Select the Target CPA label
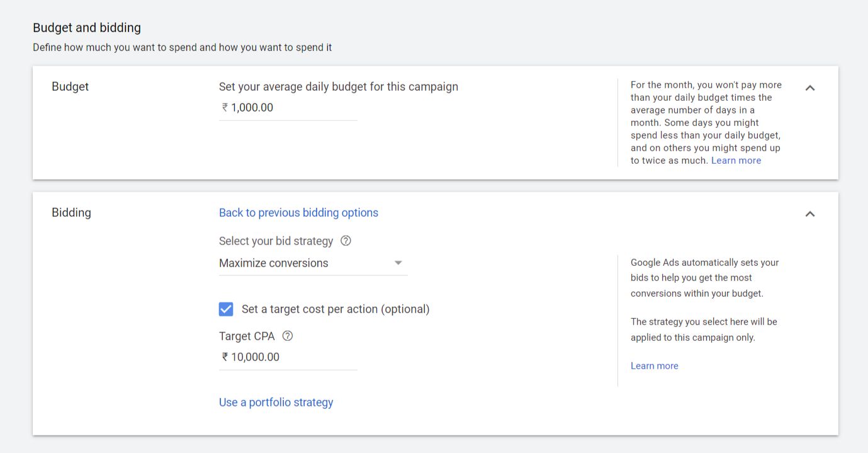 (246, 336)
